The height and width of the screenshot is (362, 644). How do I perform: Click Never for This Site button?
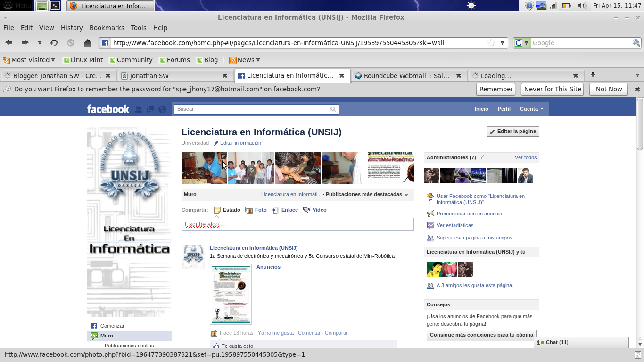pos(553,89)
